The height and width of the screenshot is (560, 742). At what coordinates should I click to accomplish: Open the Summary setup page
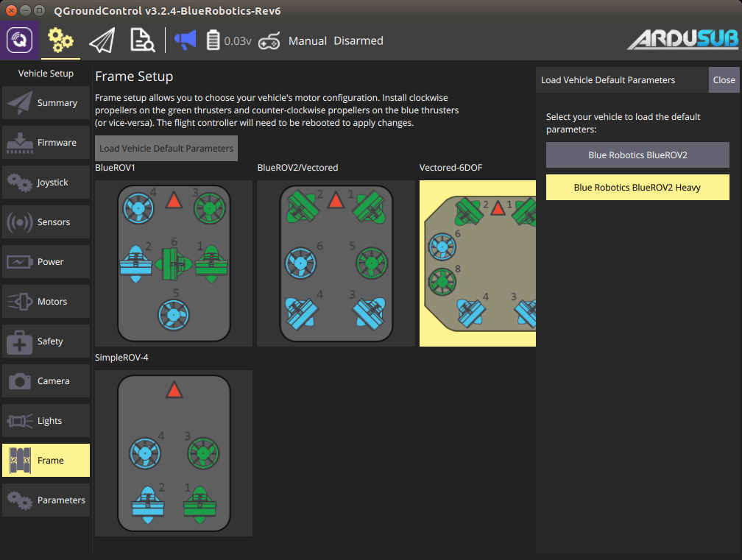point(46,103)
